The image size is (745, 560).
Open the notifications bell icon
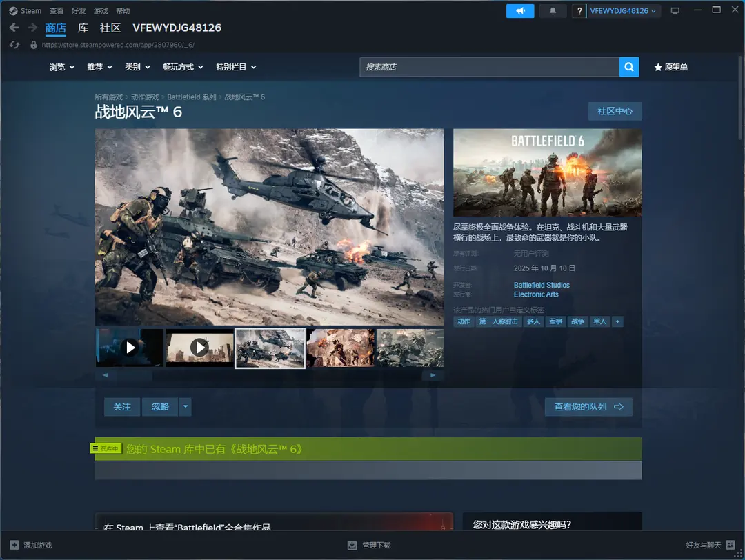(553, 11)
